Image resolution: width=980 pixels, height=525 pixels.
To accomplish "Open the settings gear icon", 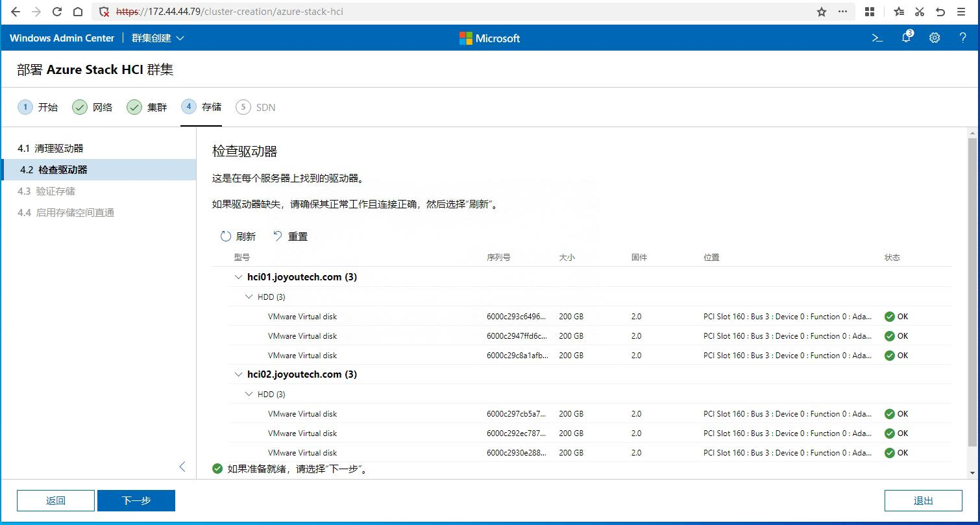I will (x=935, y=38).
